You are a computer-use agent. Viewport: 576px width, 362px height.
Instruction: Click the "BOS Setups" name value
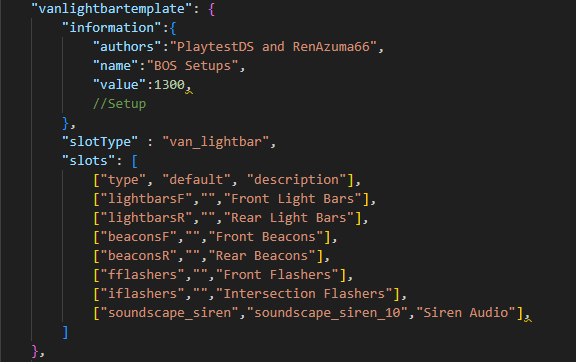pos(192,66)
